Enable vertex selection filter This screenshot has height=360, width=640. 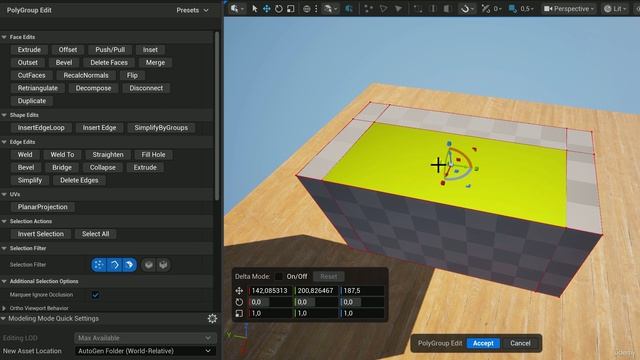click(x=99, y=265)
